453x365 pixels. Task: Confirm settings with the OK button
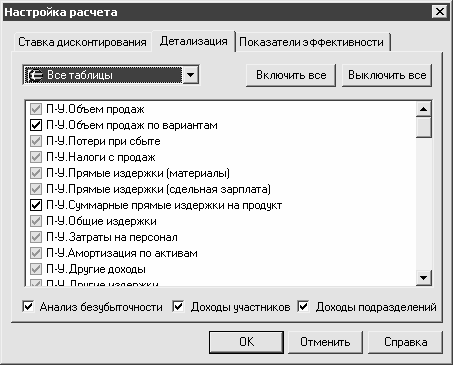pos(246,342)
